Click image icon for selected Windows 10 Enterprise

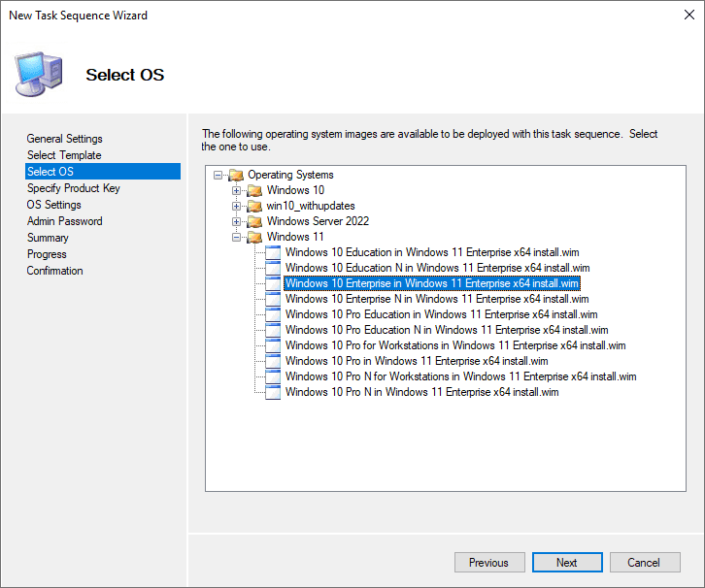(x=273, y=283)
